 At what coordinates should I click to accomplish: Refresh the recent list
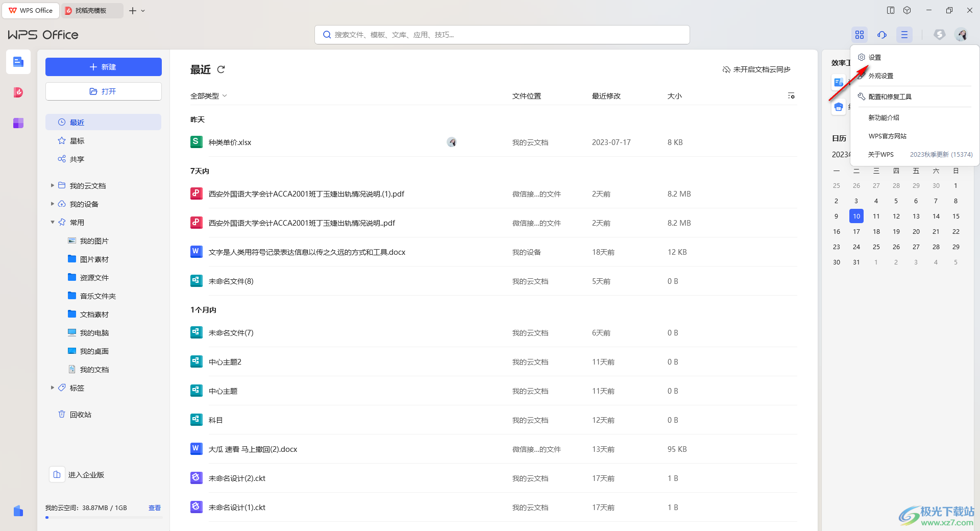[221, 69]
